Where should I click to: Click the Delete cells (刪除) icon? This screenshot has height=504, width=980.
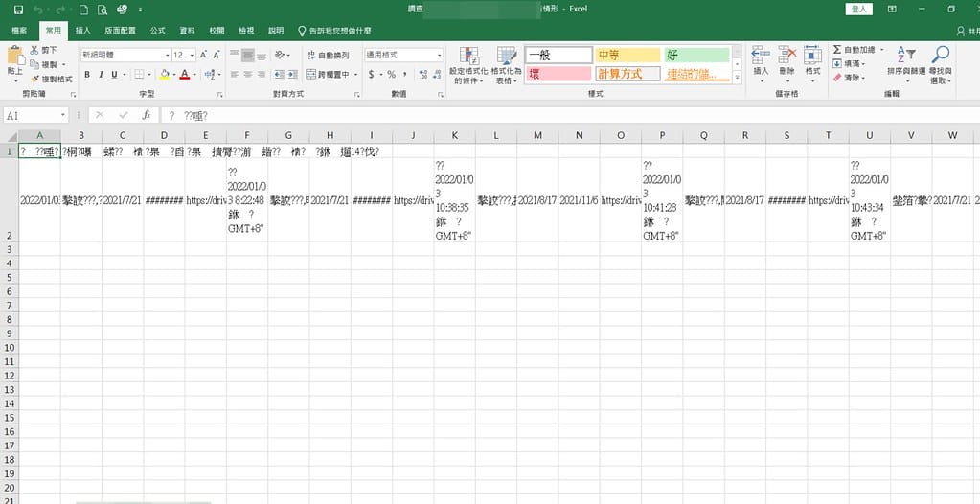[x=786, y=65]
